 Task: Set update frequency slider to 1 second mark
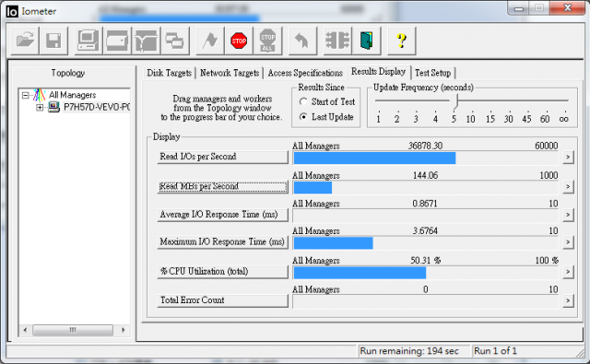pyautogui.click(x=379, y=119)
